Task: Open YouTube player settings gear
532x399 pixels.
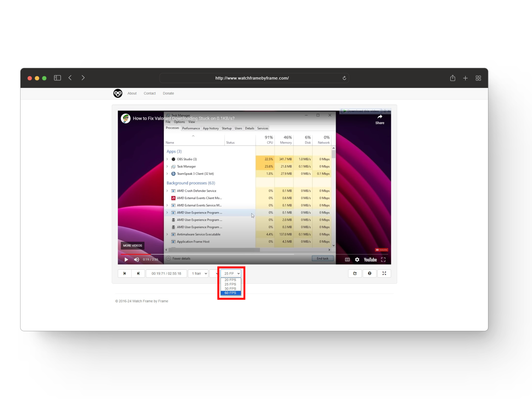Action: coord(357,260)
